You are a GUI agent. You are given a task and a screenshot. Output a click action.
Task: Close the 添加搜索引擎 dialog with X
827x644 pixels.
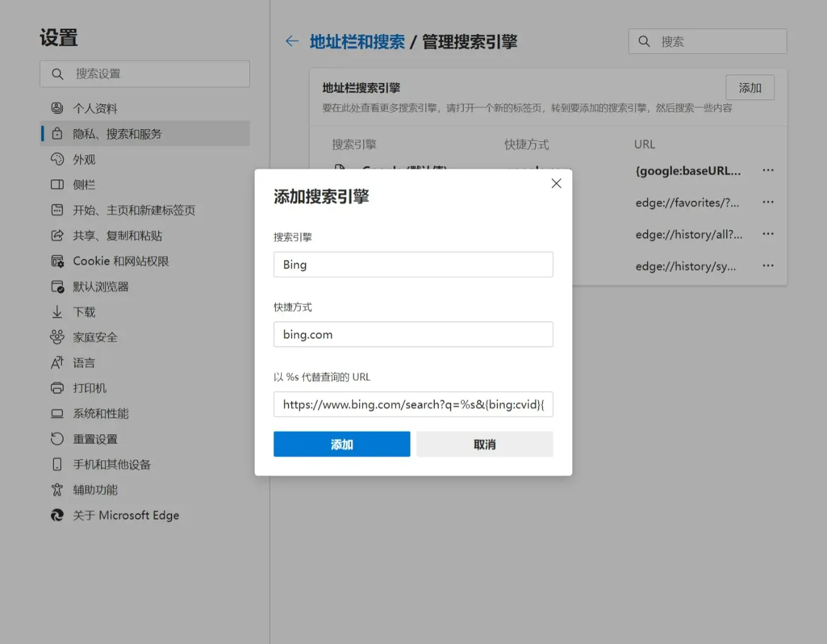556,183
